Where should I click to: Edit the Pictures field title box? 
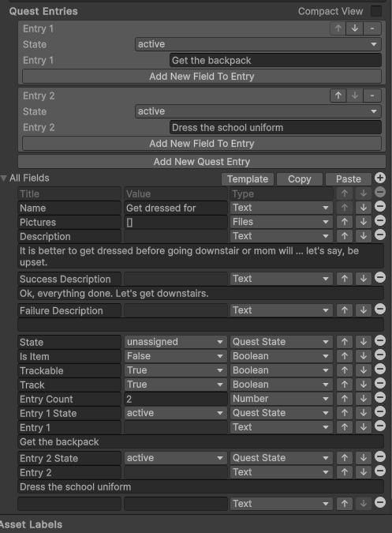[x=69, y=223]
